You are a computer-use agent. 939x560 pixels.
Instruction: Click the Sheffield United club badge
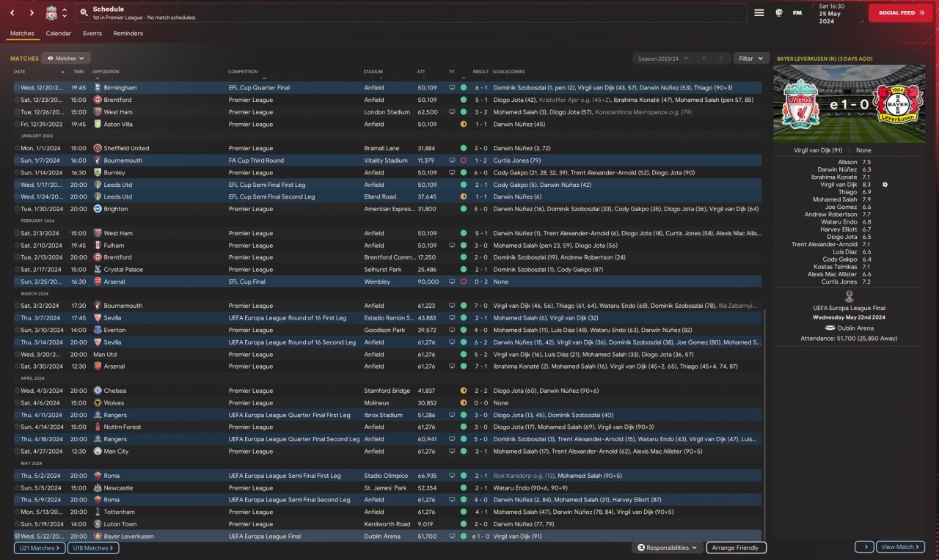coord(98,148)
